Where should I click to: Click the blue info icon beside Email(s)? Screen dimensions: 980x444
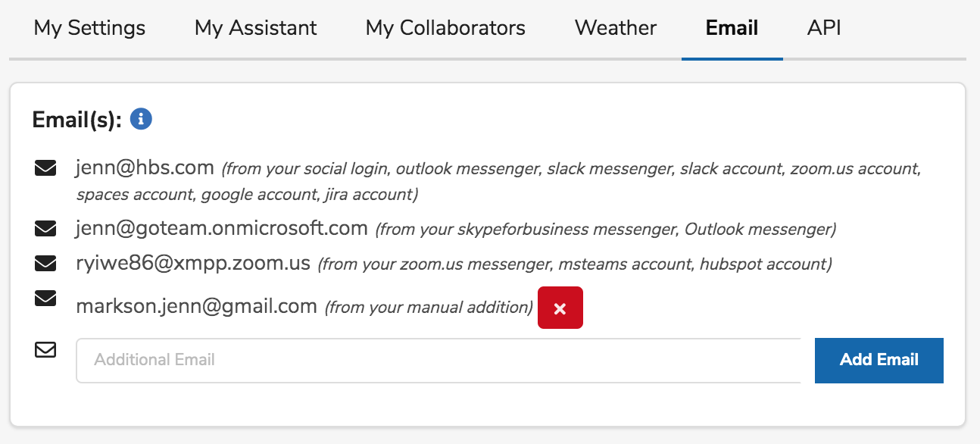coord(141,119)
